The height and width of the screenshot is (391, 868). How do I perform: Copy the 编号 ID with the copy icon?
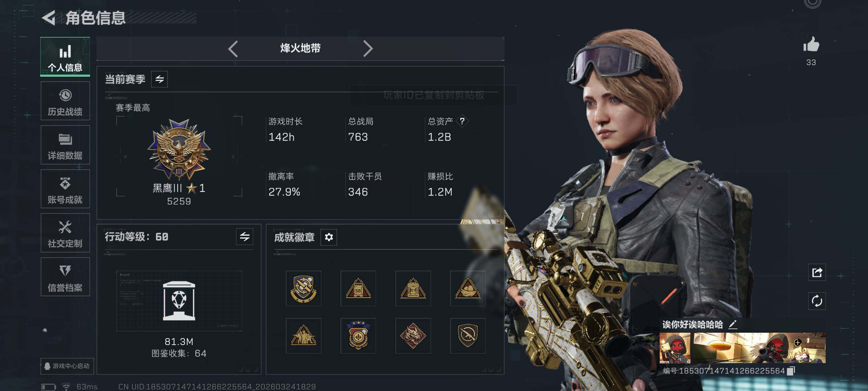coord(791,371)
